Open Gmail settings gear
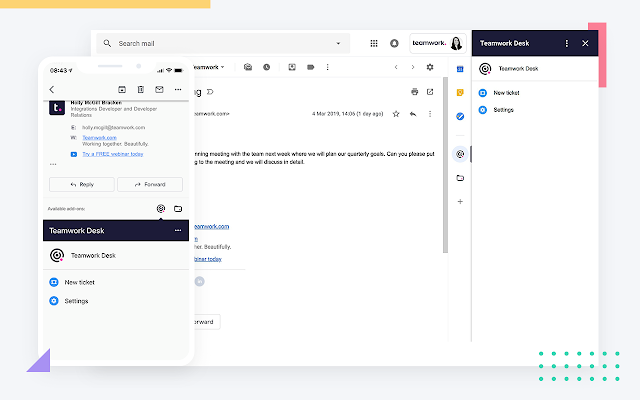The width and height of the screenshot is (640, 400). (430, 67)
